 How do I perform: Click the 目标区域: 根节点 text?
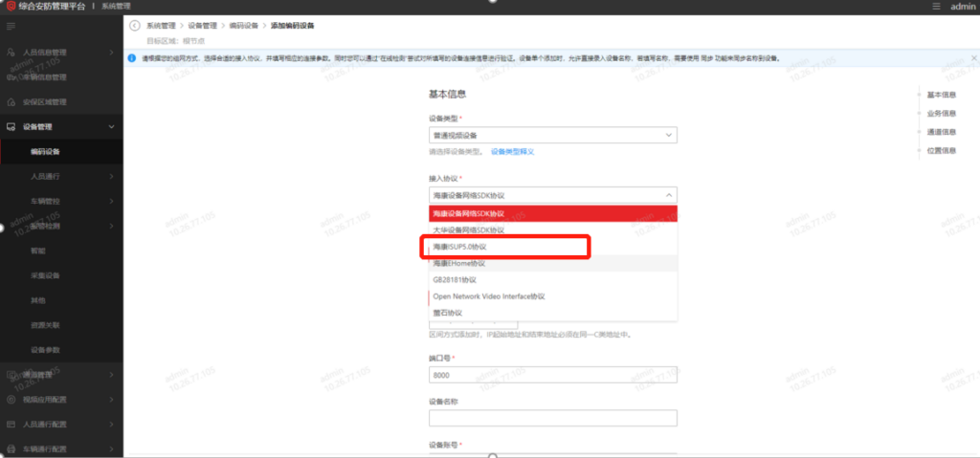(176, 40)
